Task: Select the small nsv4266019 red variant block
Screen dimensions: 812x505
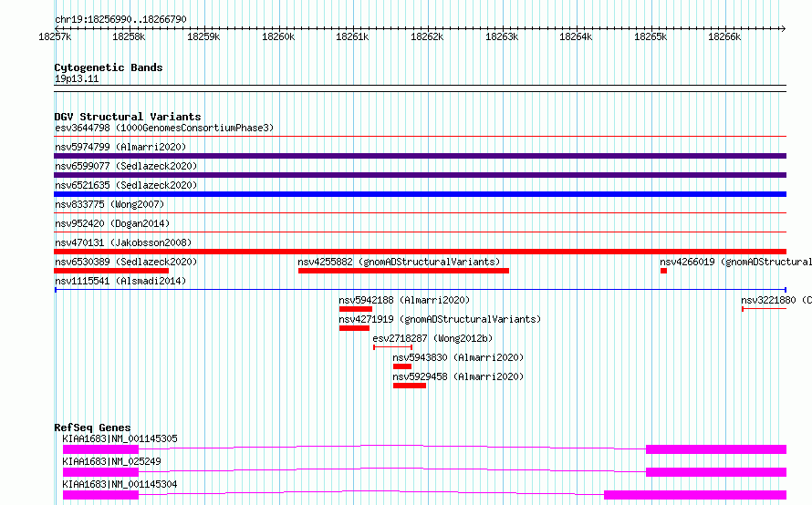Action: pyautogui.click(x=663, y=271)
